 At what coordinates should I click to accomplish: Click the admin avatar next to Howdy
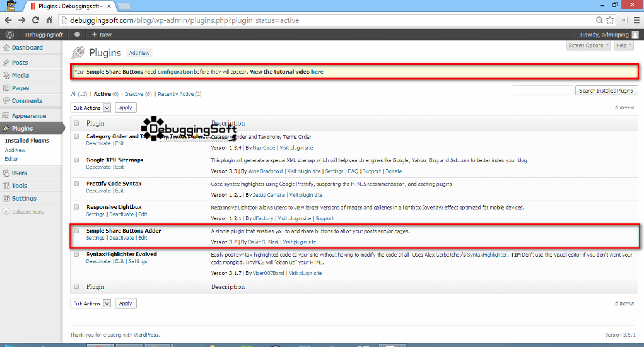635,35
